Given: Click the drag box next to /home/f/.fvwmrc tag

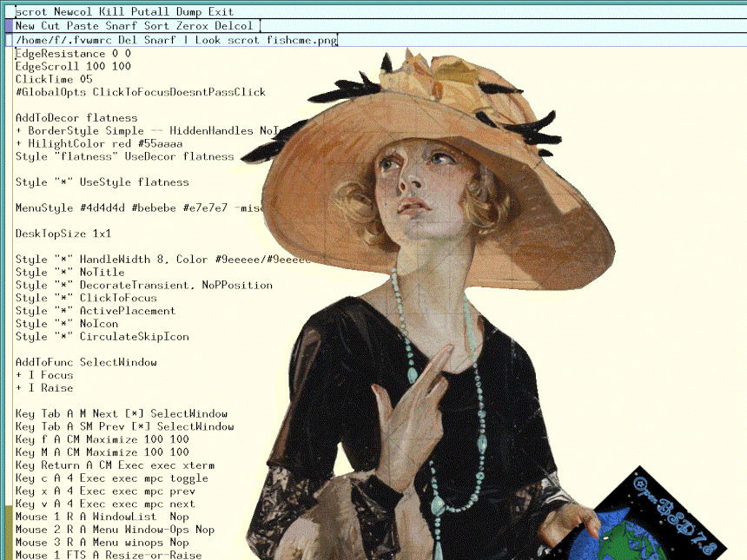Looking at the screenshot, I should point(7,39).
